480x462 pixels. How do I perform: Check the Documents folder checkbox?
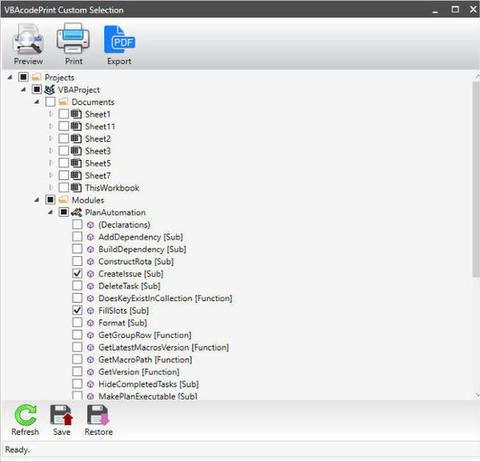click(50, 102)
